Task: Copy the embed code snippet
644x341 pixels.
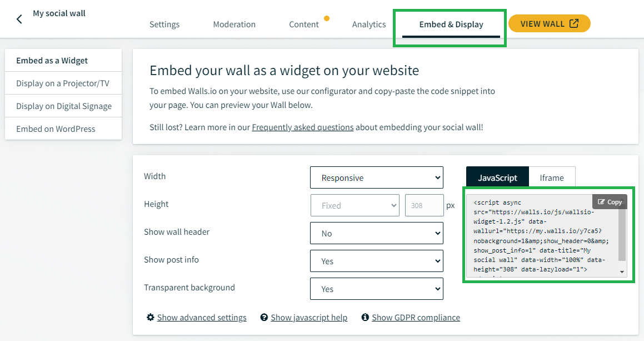Action: (610, 201)
